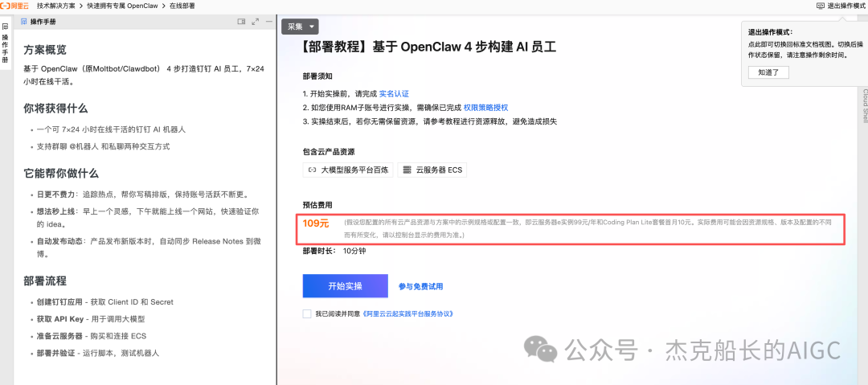Dismiss tooltip with 知道了 button
Viewport: 868px width, 385px height.
tap(768, 72)
